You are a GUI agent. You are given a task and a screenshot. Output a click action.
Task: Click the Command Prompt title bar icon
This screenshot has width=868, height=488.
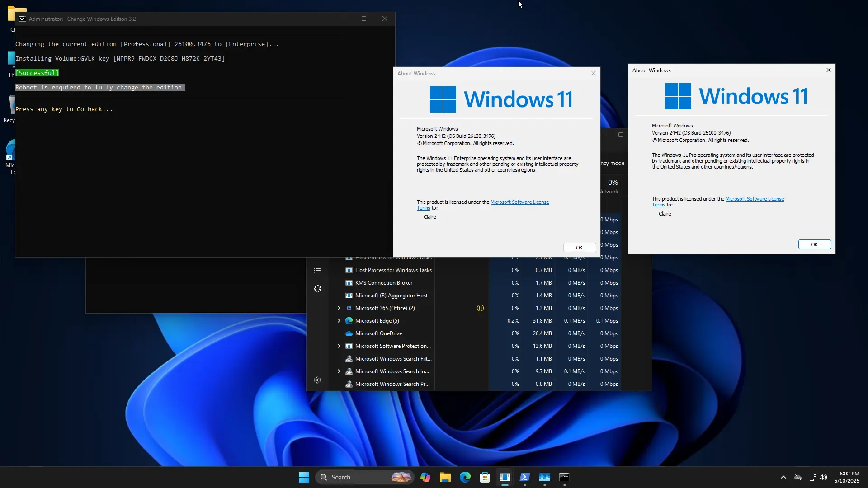pos(23,19)
